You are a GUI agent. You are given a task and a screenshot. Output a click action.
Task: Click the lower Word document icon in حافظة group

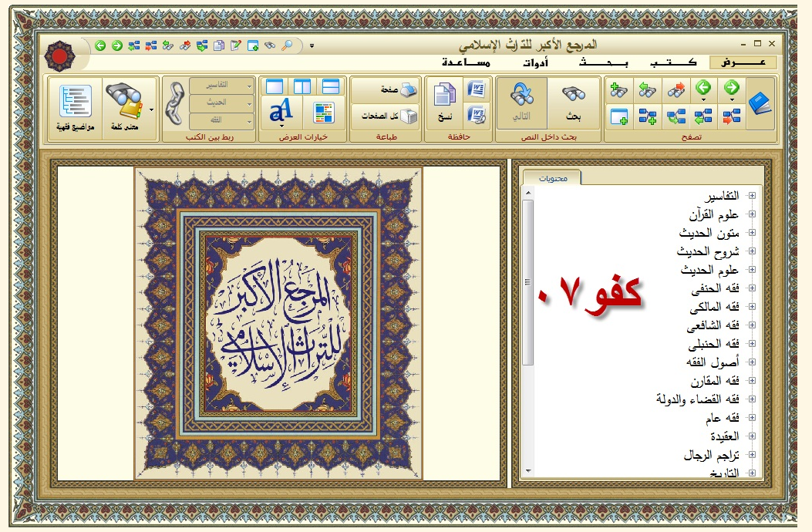[x=476, y=114]
